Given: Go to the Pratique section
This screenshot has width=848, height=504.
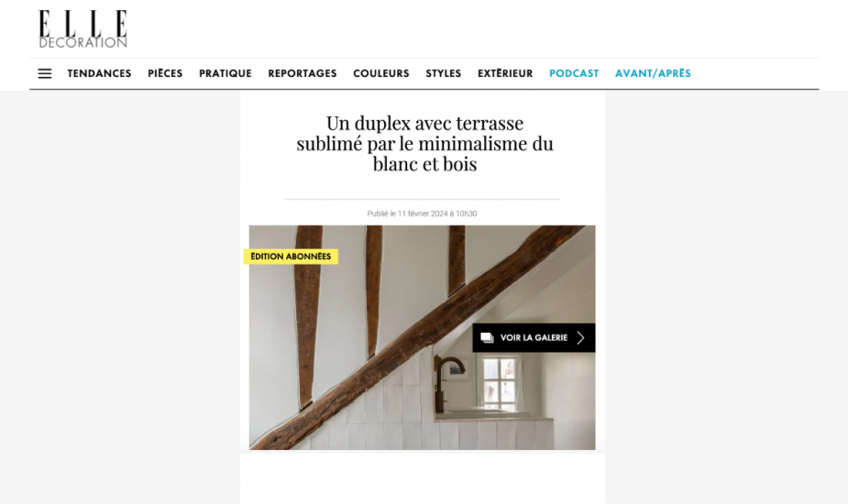Looking at the screenshot, I should point(226,73).
